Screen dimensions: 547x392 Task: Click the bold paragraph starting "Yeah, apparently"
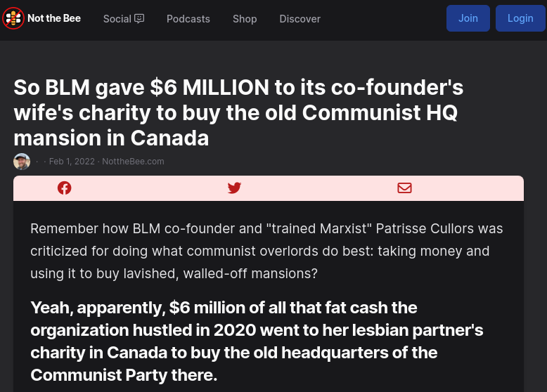click(257, 341)
